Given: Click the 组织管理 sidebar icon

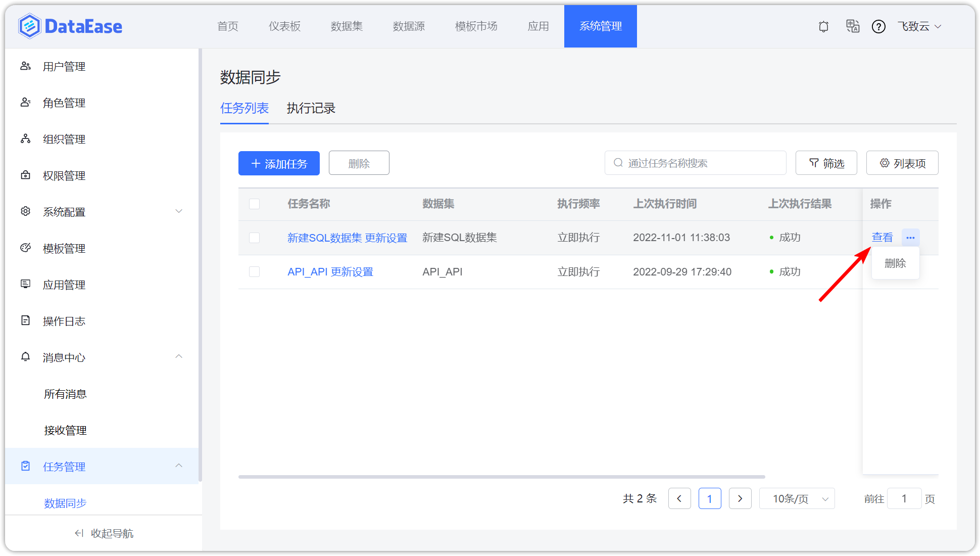Looking at the screenshot, I should (x=25, y=139).
